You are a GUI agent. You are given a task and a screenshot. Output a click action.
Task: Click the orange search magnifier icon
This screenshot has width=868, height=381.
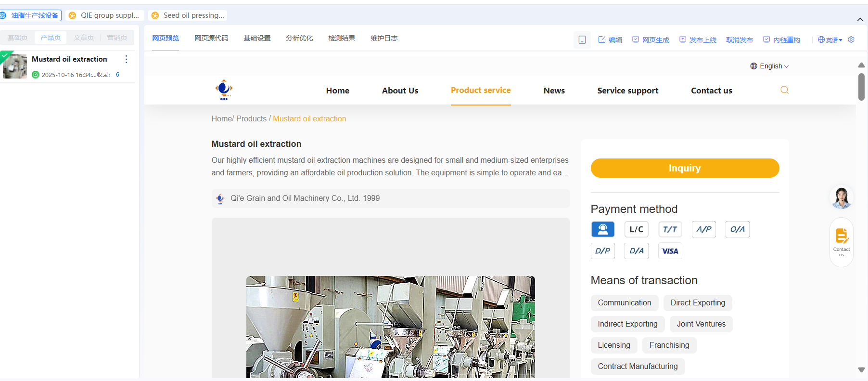pos(784,90)
